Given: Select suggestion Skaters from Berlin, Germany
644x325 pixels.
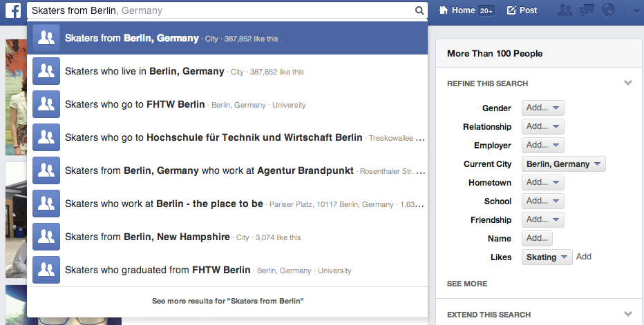Looking at the screenshot, I should 227,38.
